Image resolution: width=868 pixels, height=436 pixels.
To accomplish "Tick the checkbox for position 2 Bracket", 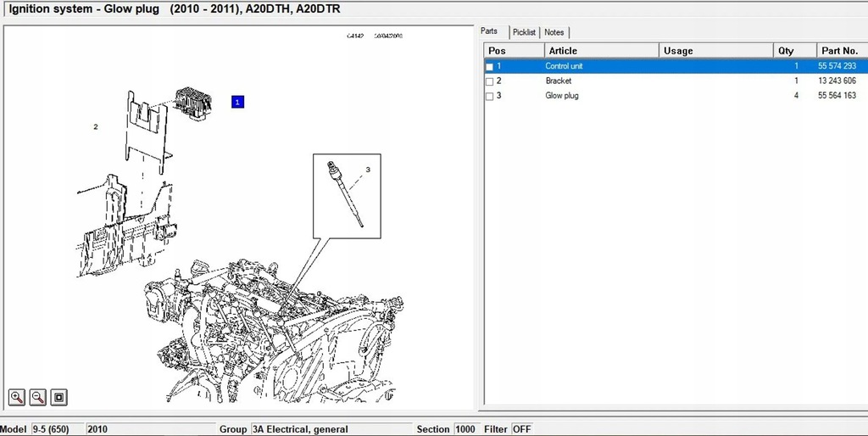I will (x=489, y=81).
